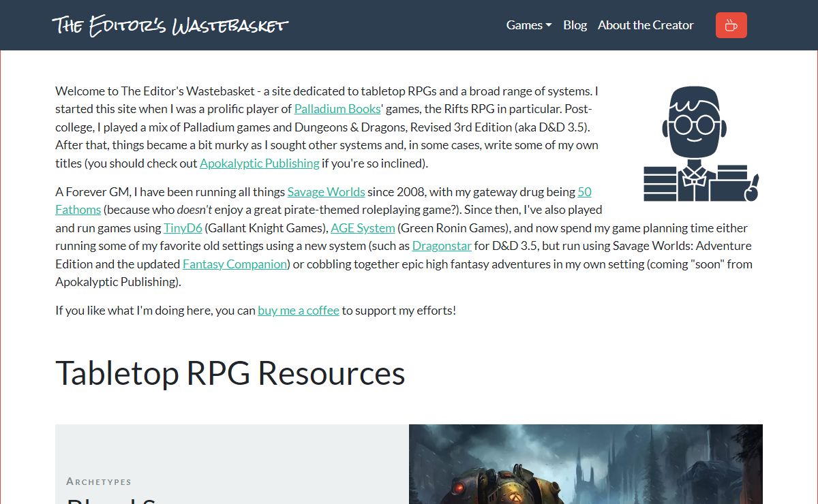
Task: Open the Savage Worlds link
Action: pyautogui.click(x=326, y=192)
